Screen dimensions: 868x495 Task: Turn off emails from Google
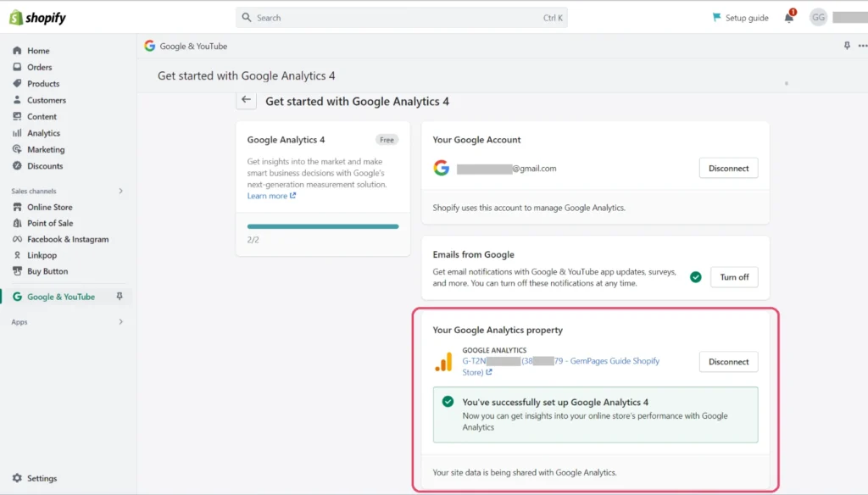734,277
